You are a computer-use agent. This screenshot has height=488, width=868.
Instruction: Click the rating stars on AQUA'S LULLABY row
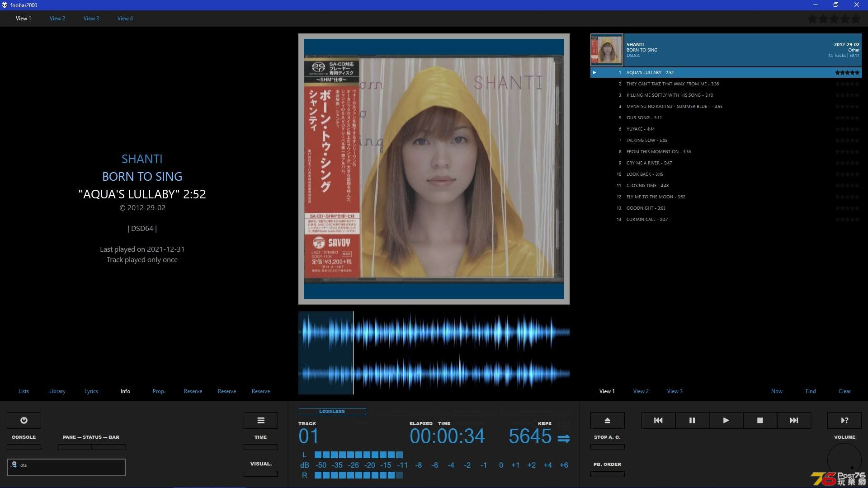tap(847, 72)
